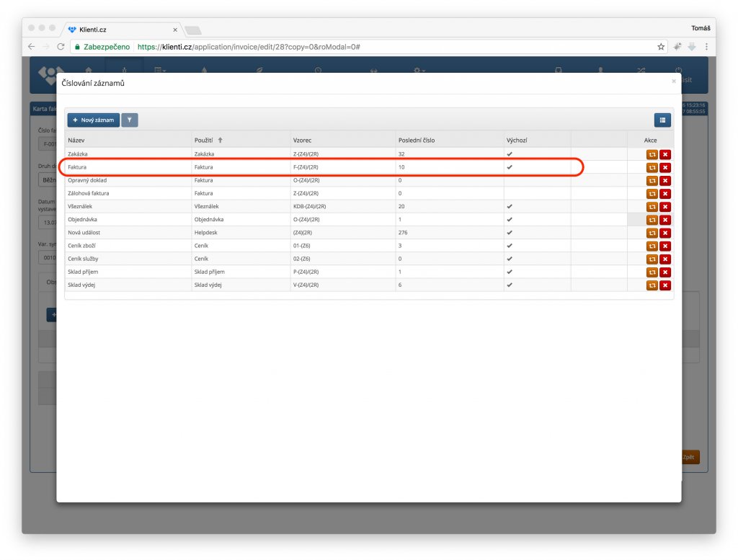Remove the Ceník zboží record
The height and width of the screenshot is (560, 738).
665,246
